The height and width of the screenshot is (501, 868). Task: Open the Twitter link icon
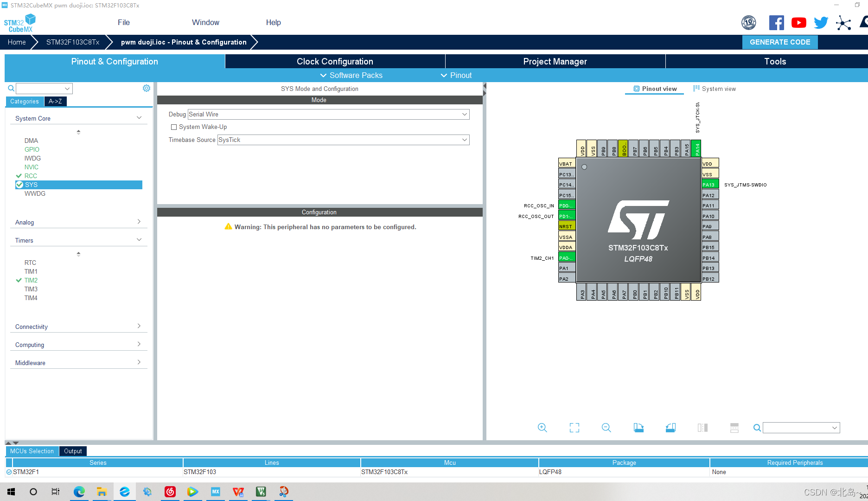click(x=821, y=22)
